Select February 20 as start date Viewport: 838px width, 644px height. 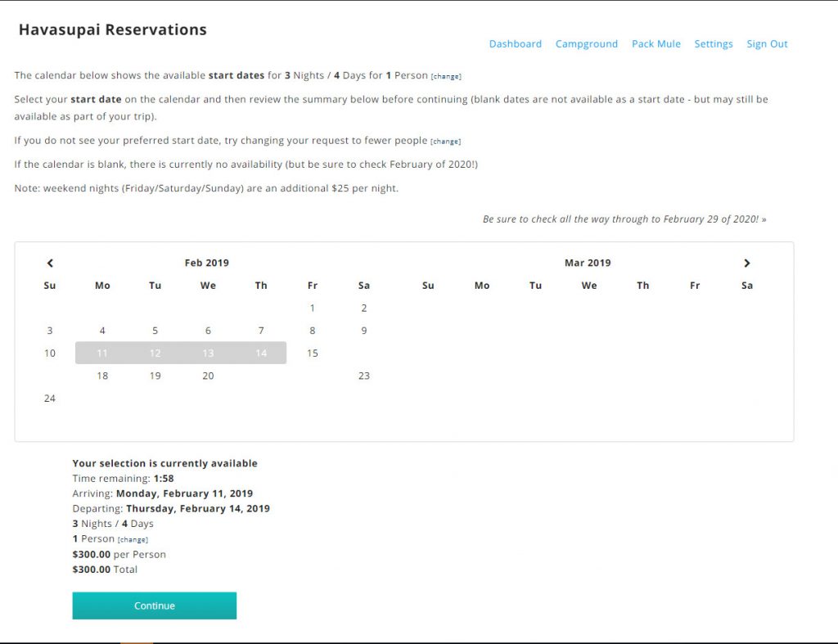208,376
